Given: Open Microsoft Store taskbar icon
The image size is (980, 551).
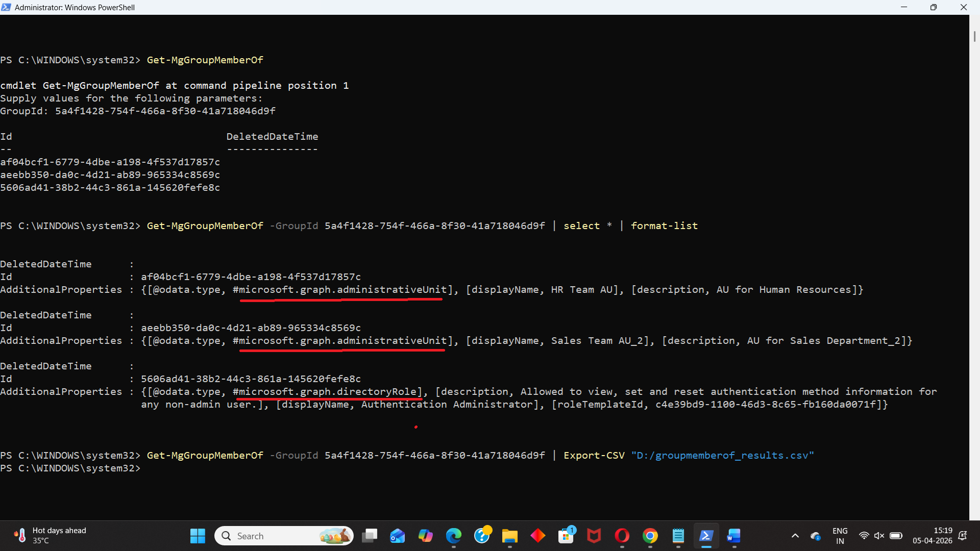Looking at the screenshot, I should pyautogui.click(x=566, y=536).
